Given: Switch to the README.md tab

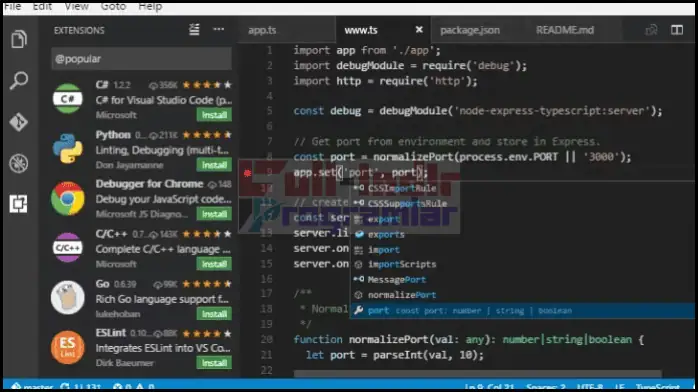Looking at the screenshot, I should tap(565, 30).
